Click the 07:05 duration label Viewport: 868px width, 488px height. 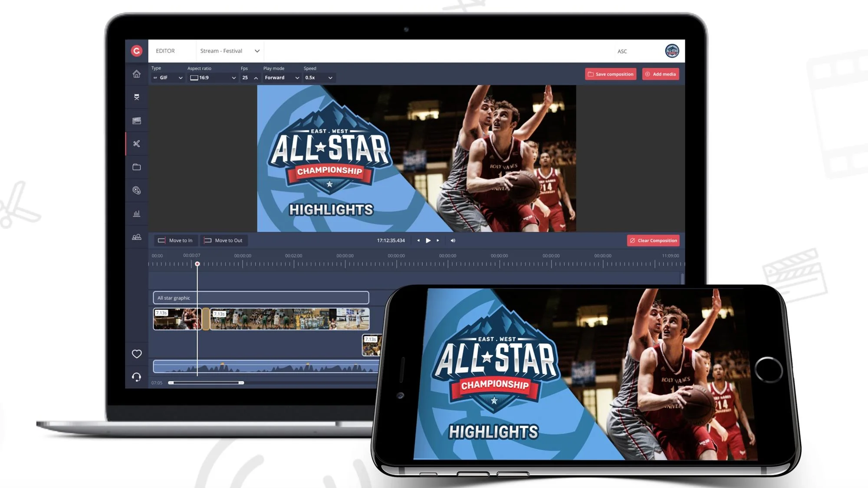pos(157,383)
